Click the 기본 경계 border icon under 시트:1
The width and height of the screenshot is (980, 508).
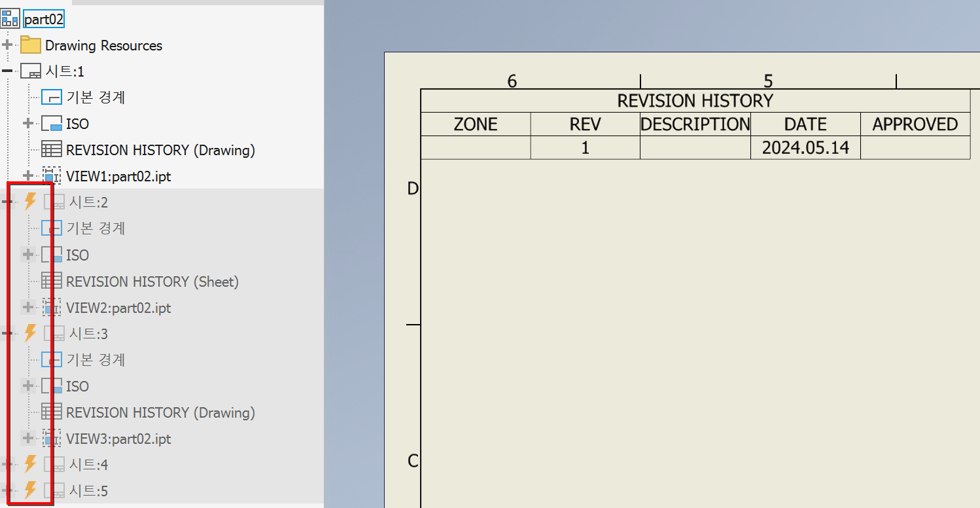pos(51,97)
